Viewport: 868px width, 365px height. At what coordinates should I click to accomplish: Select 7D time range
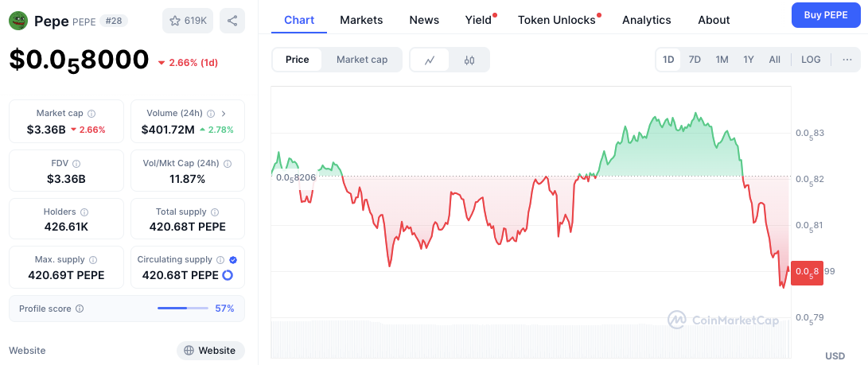(x=695, y=60)
